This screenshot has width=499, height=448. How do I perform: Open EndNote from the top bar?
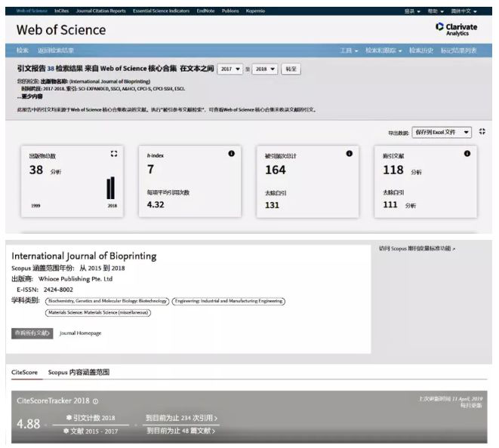tap(205, 11)
